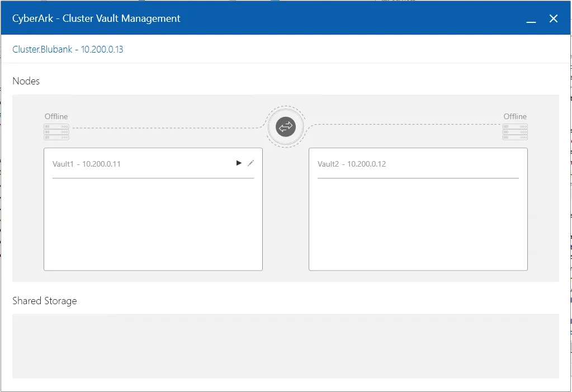This screenshot has height=392, width=572.
Task: Click inside the Vault1 node details area
Action: (153, 224)
